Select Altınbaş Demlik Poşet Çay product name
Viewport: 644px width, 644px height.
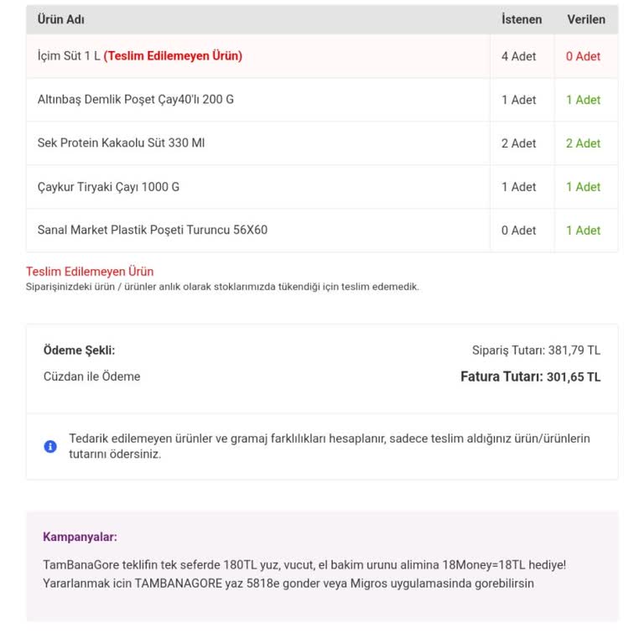[x=136, y=100]
